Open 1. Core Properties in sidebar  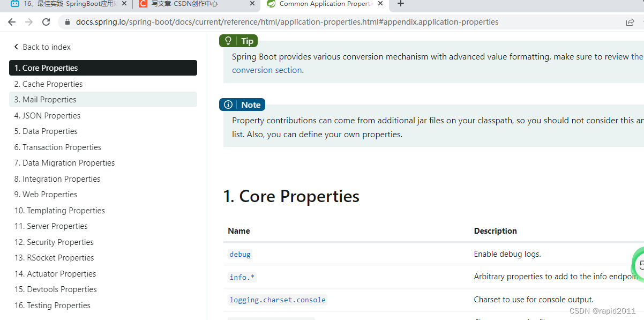(x=103, y=68)
